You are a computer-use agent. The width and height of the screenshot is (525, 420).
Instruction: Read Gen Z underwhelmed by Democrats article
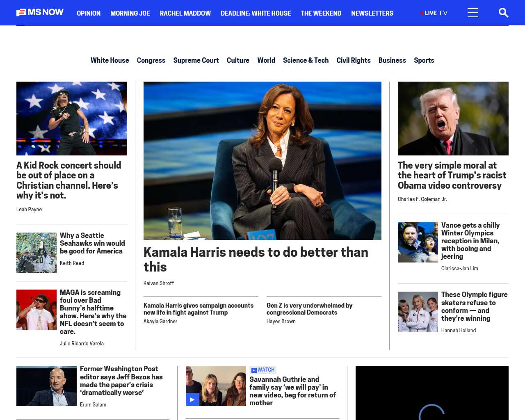(x=309, y=309)
